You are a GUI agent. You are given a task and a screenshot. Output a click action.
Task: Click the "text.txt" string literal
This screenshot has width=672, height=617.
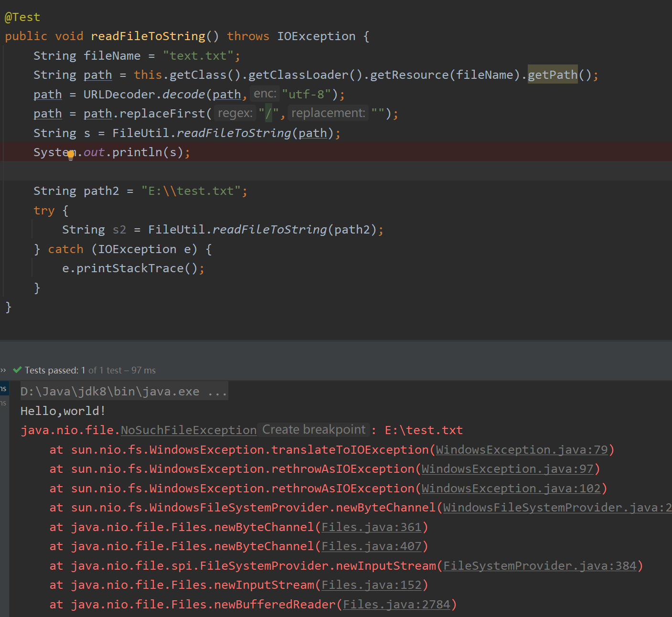(198, 56)
